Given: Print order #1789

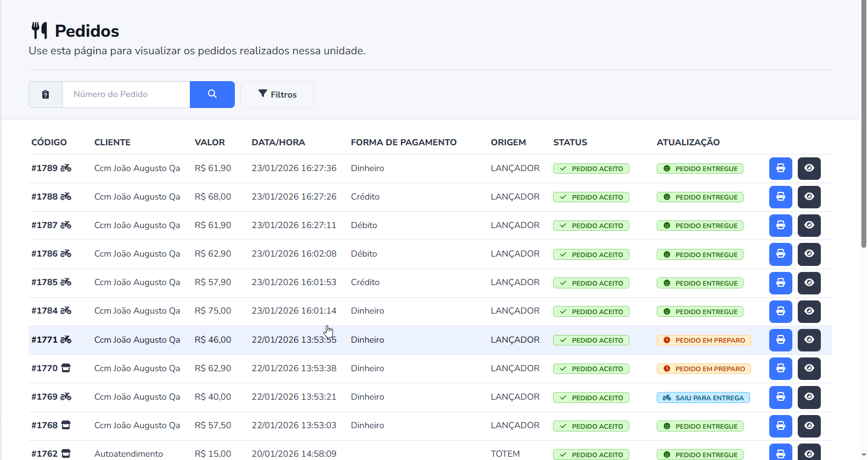Looking at the screenshot, I should pos(780,168).
